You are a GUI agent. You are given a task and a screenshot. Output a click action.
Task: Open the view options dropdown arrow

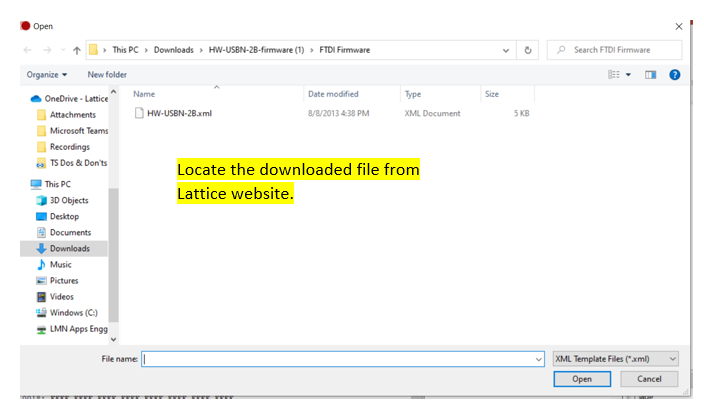pos(628,75)
